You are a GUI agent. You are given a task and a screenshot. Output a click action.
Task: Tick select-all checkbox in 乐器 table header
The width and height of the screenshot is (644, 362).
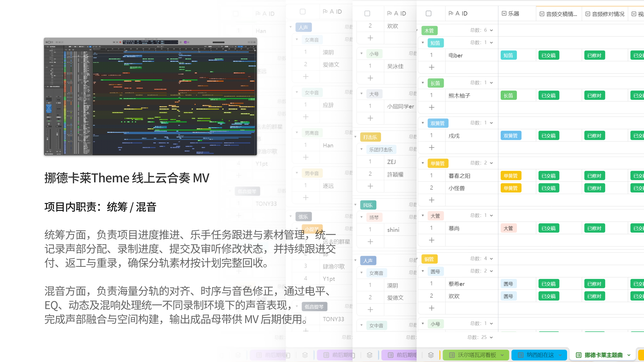428,13
